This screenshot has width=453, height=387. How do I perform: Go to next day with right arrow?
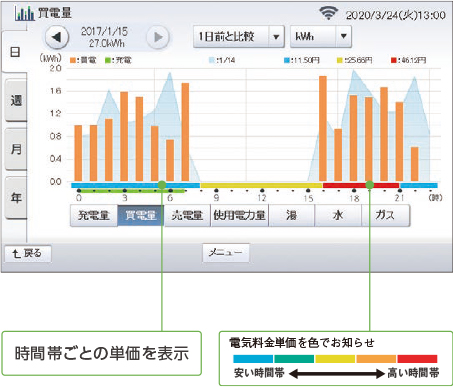click(x=158, y=37)
